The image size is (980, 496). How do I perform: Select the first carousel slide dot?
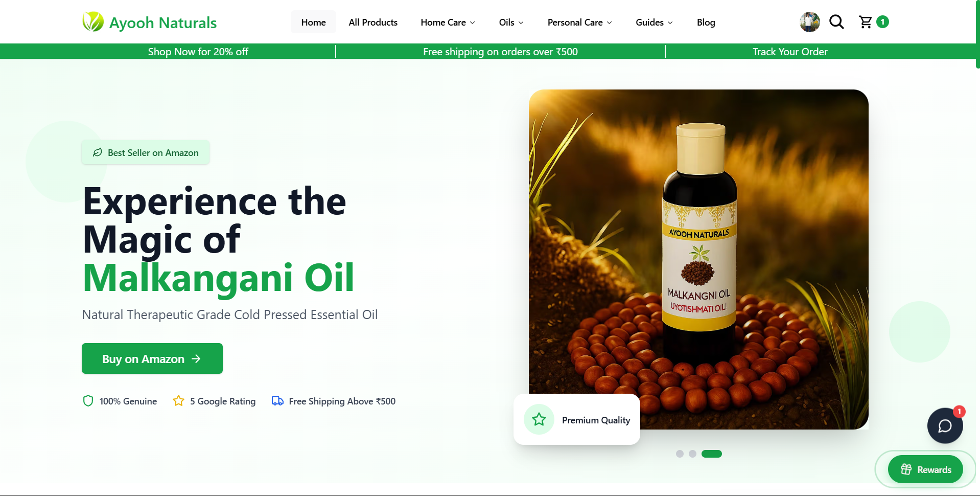point(680,454)
